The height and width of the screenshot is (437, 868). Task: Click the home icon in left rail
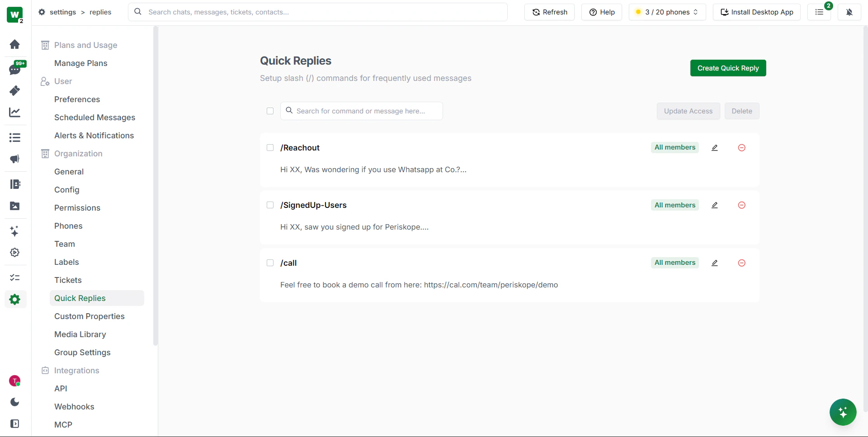click(x=15, y=44)
